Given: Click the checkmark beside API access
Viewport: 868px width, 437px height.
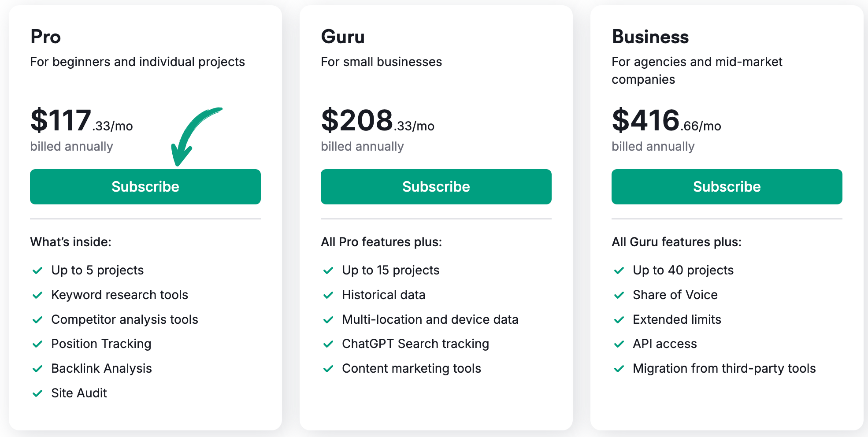Looking at the screenshot, I should (619, 344).
